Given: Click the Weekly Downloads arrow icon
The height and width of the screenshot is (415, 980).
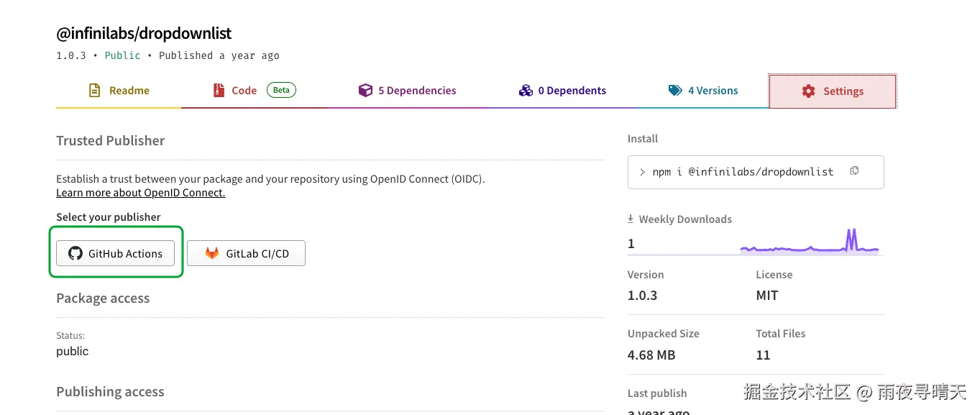Looking at the screenshot, I should pyautogui.click(x=631, y=219).
